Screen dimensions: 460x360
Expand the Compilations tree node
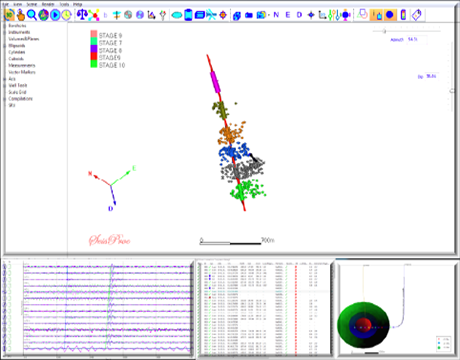coord(4,99)
